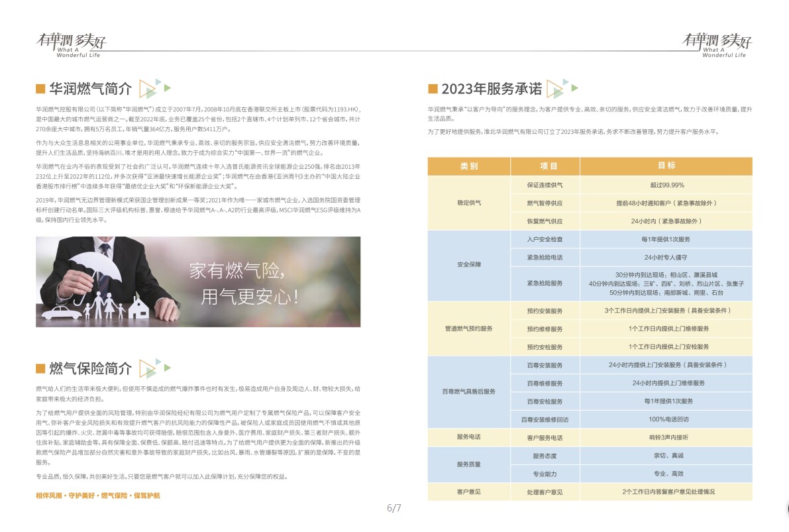Viewport: 789px width, 532px height.
Task: Click the triangle arrows beside 燃气保险简介 heading
Action: coord(154,368)
